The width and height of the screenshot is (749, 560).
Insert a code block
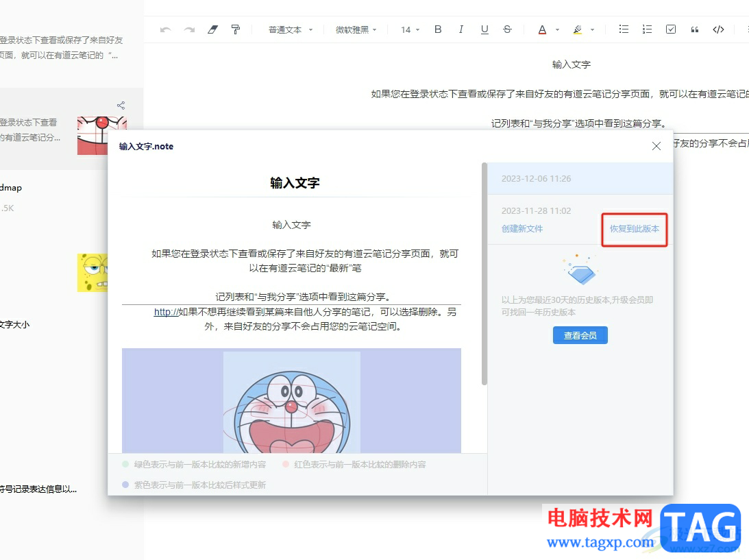point(718,29)
